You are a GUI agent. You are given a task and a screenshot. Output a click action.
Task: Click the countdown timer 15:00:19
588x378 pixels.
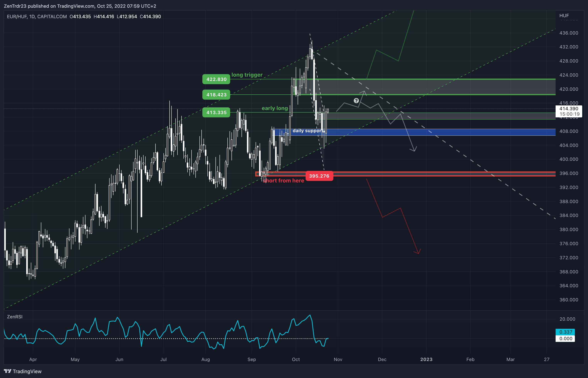569,114
